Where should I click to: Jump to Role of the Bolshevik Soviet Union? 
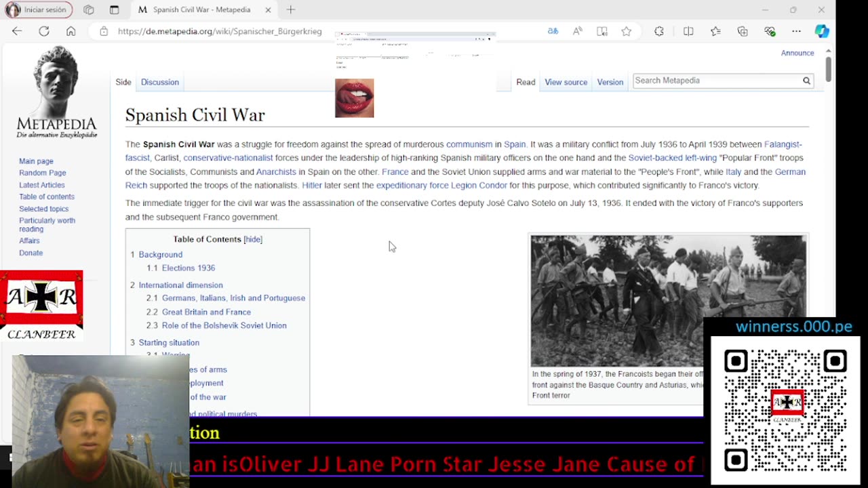pos(224,326)
